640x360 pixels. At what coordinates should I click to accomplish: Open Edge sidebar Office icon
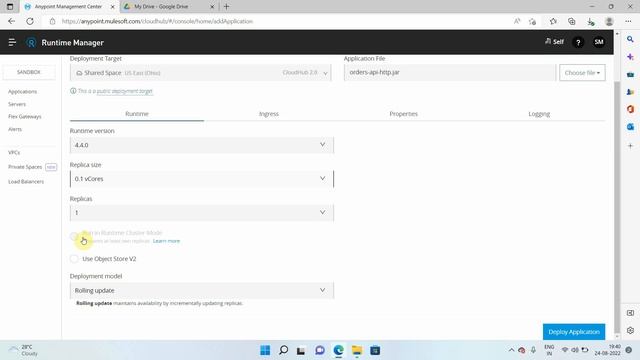(x=630, y=109)
